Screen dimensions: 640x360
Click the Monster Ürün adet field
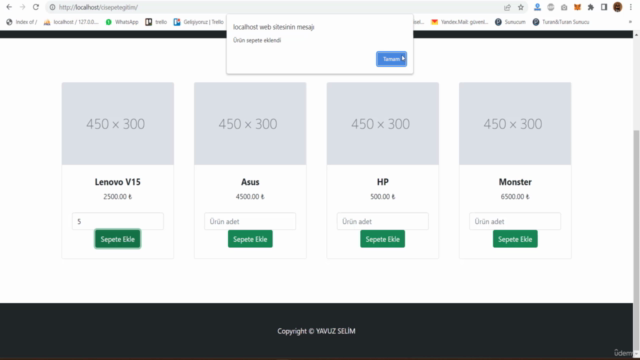coord(515,221)
